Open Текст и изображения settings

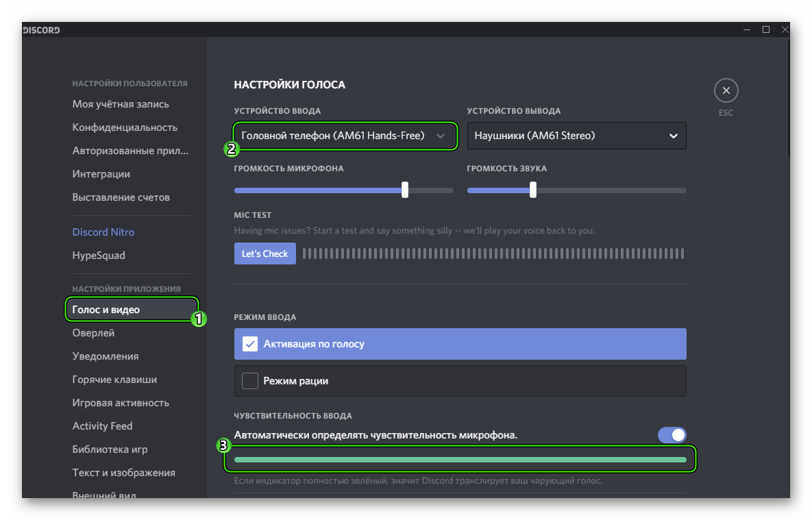tap(124, 473)
